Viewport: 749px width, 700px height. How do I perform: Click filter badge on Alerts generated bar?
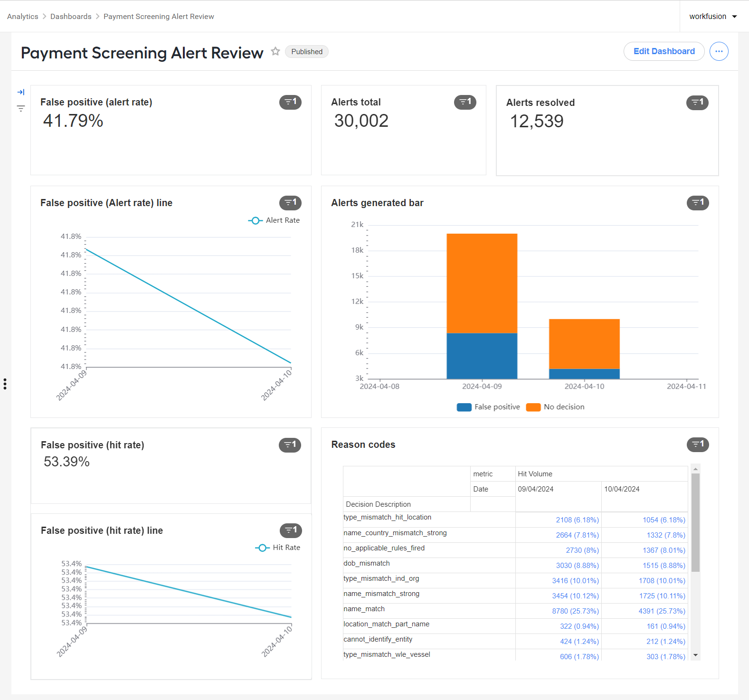[698, 203]
